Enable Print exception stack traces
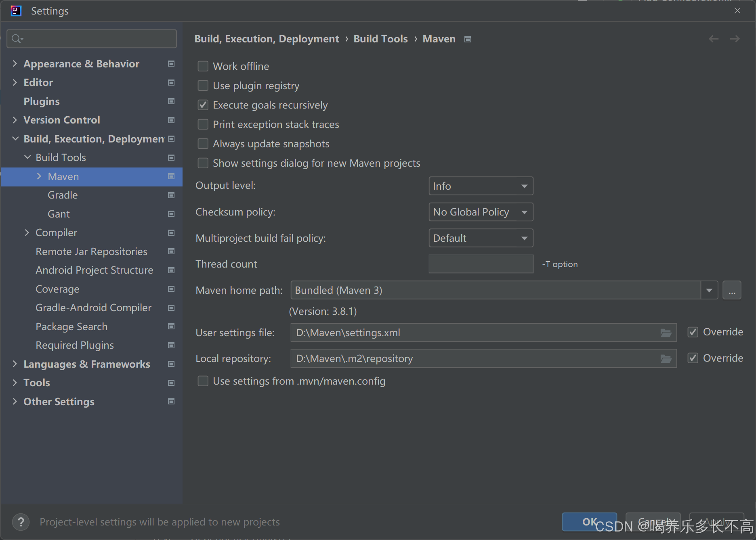The width and height of the screenshot is (756, 540). [203, 124]
